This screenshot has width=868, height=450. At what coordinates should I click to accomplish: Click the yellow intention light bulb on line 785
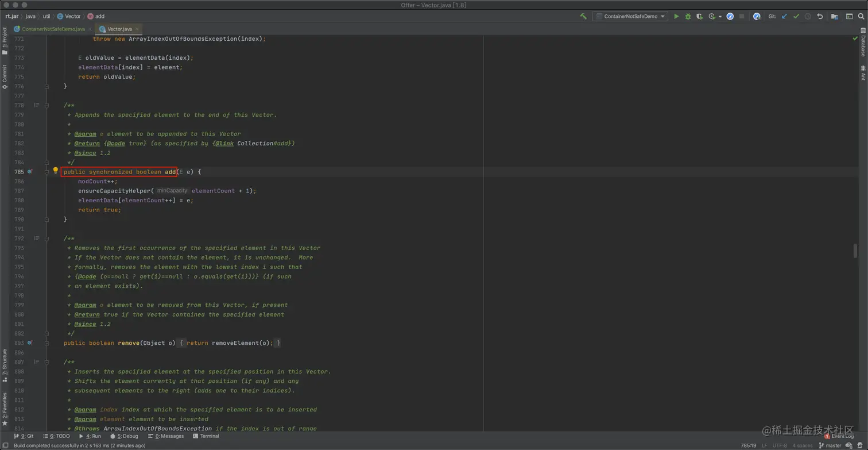(56, 171)
